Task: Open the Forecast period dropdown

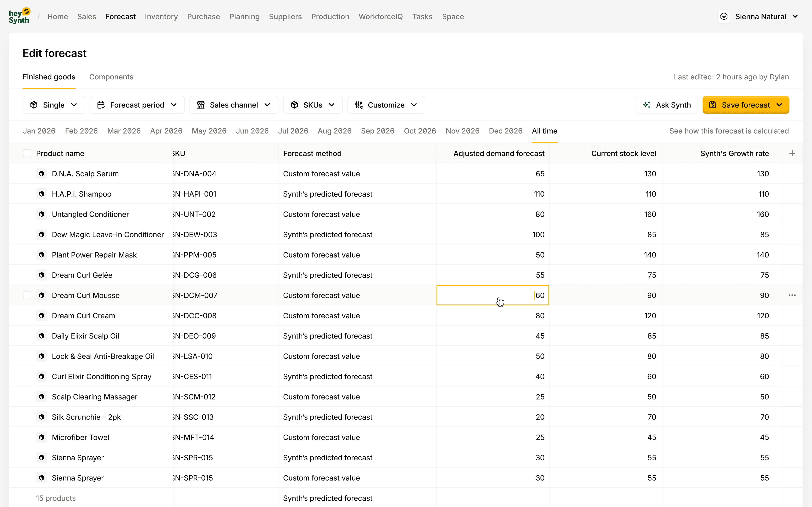Action: [x=137, y=105]
